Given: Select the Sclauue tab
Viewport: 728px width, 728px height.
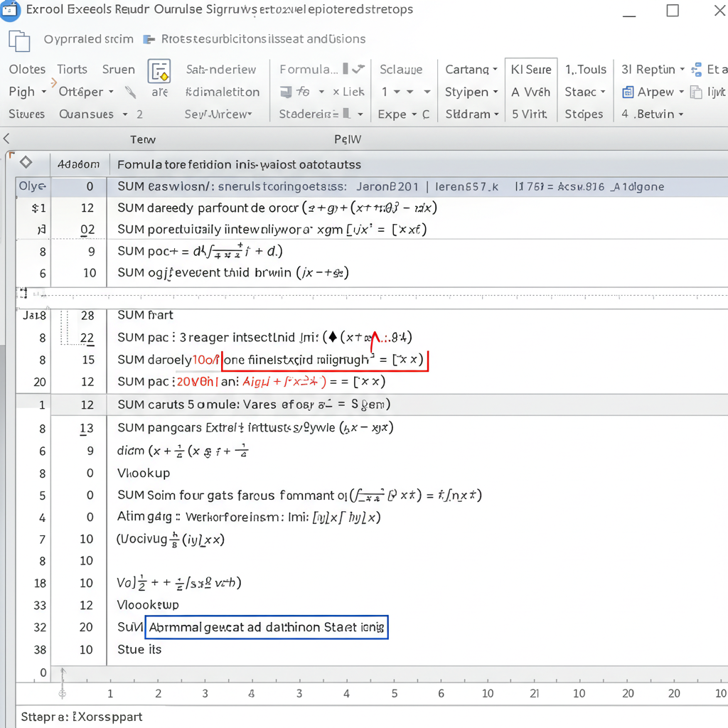Looking at the screenshot, I should tap(401, 70).
